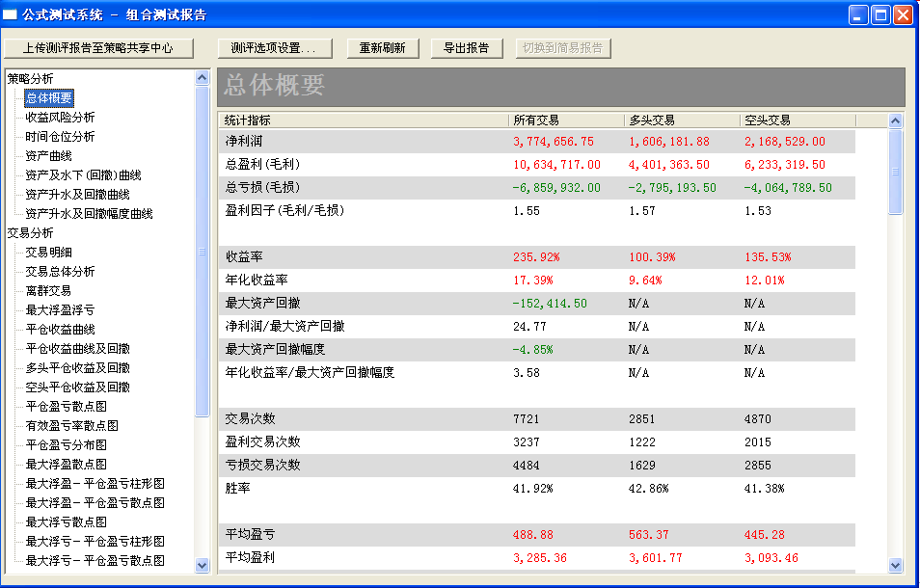
Task: Open 交易明细 tree item
Action: click(48, 253)
